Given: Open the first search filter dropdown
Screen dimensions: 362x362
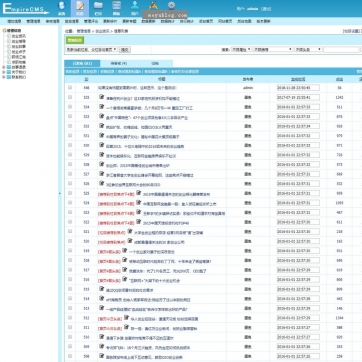Looking at the screenshot, I should [241, 49].
